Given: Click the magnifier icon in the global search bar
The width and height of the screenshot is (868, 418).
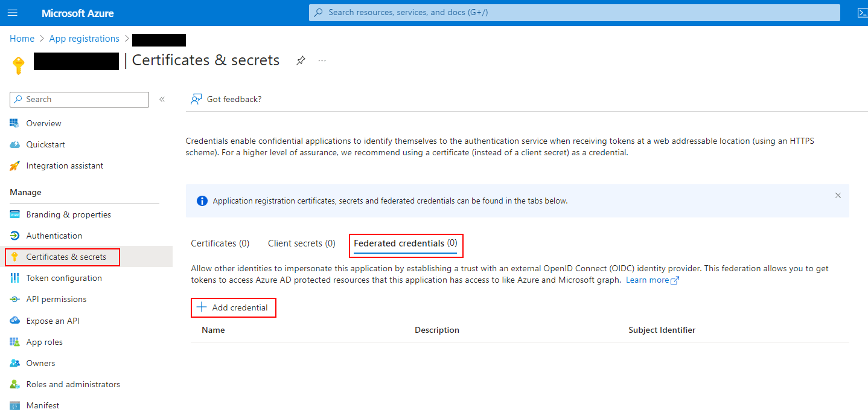Looking at the screenshot, I should [318, 13].
